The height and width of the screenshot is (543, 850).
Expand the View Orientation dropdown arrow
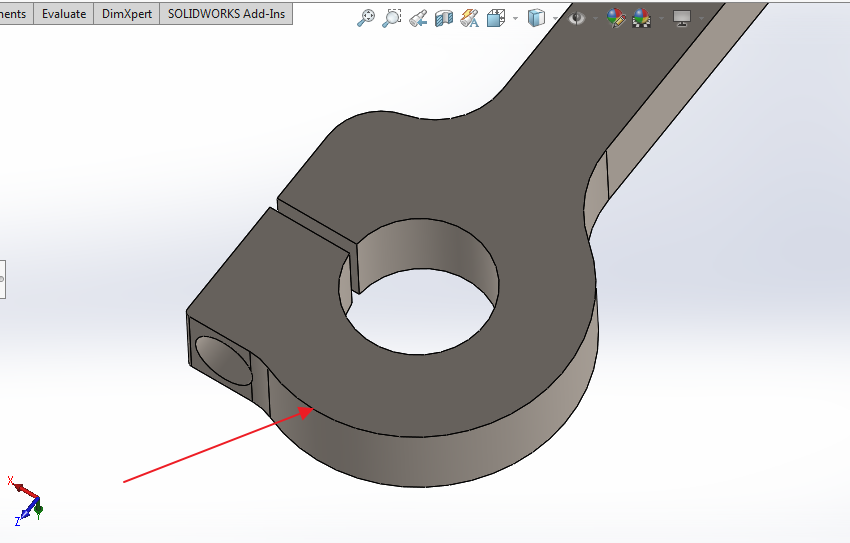point(516,18)
